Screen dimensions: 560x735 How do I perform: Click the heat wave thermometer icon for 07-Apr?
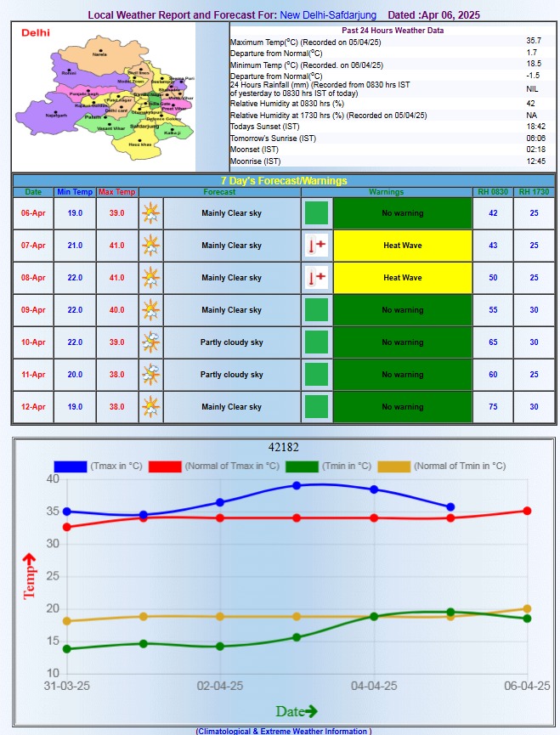tap(316, 246)
